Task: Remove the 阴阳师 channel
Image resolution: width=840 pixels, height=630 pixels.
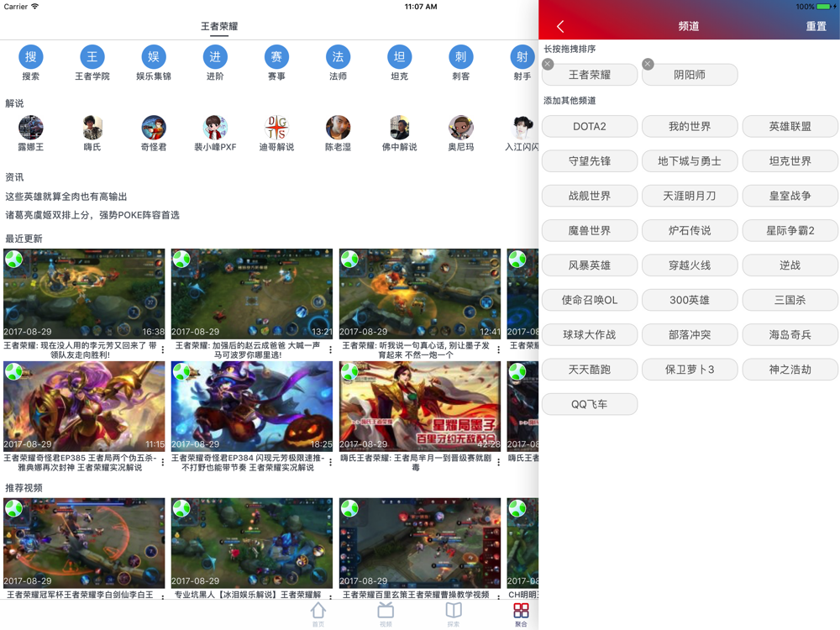Action: point(648,65)
